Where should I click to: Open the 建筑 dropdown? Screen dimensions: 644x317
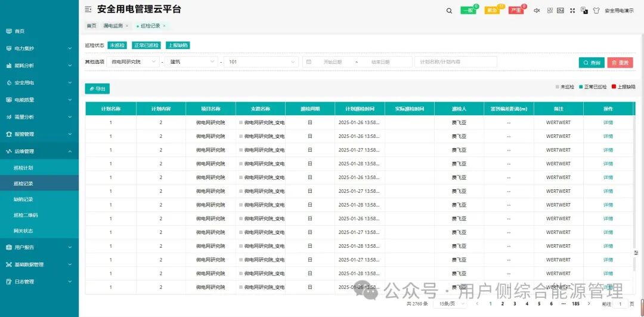point(191,62)
